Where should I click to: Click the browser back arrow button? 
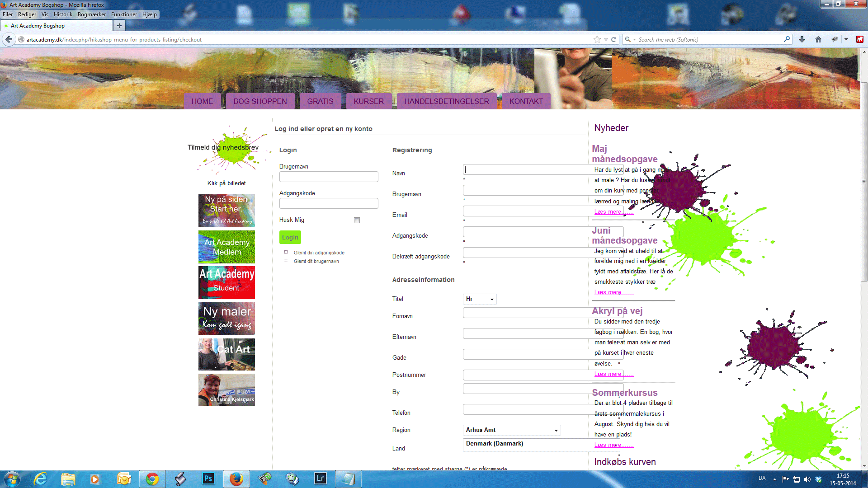pos(9,40)
